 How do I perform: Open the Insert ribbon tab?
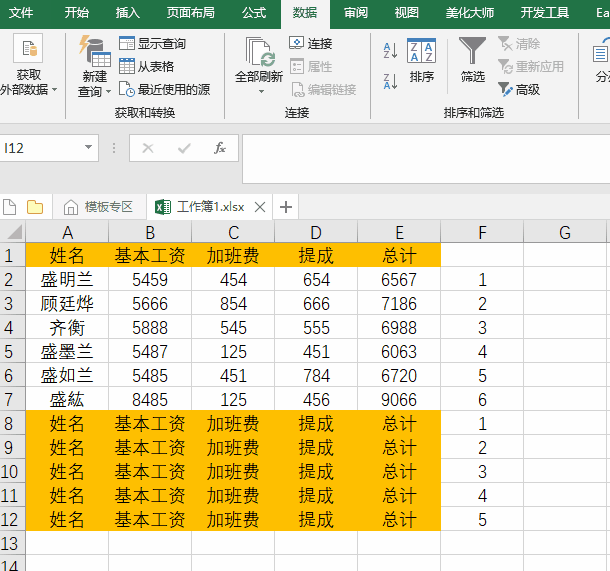click(x=128, y=13)
